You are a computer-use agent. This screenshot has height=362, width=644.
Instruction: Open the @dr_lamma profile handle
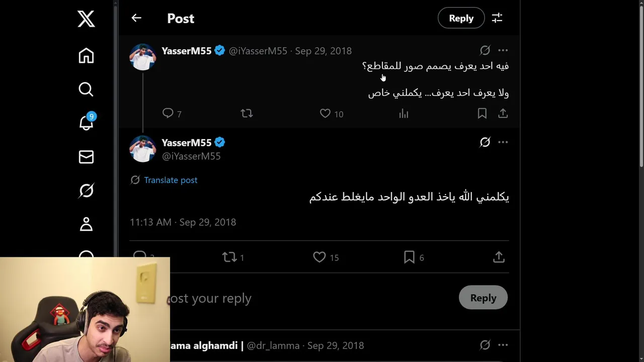pos(273,345)
